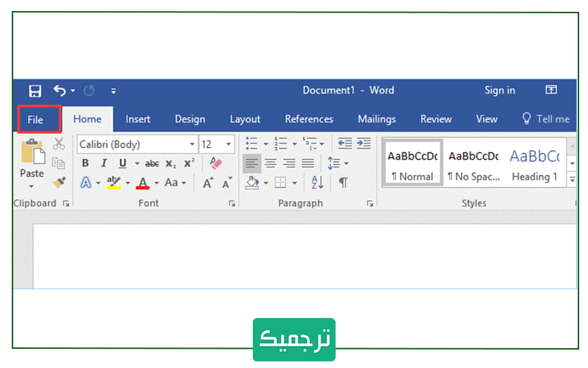Viewport: 588px width, 368px height.
Task: Toggle Align Right button
Action: [289, 163]
